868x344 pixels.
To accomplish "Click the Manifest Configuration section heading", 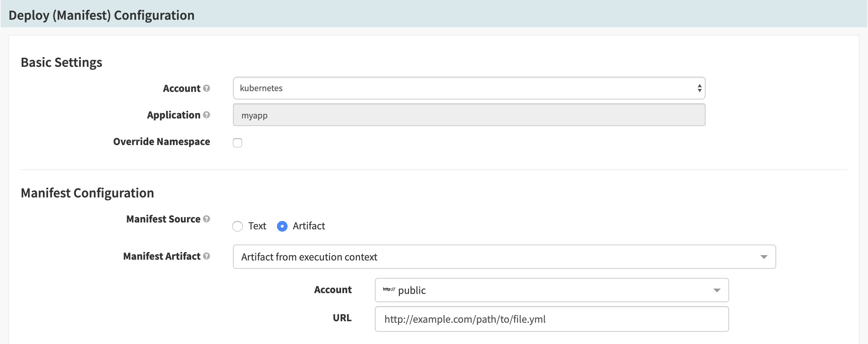I will [88, 193].
